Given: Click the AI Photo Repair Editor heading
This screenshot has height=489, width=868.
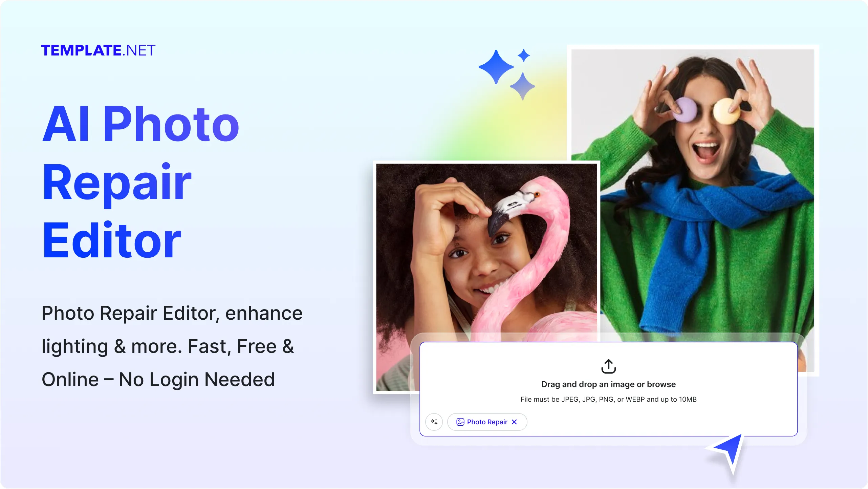Looking at the screenshot, I should pyautogui.click(x=141, y=182).
